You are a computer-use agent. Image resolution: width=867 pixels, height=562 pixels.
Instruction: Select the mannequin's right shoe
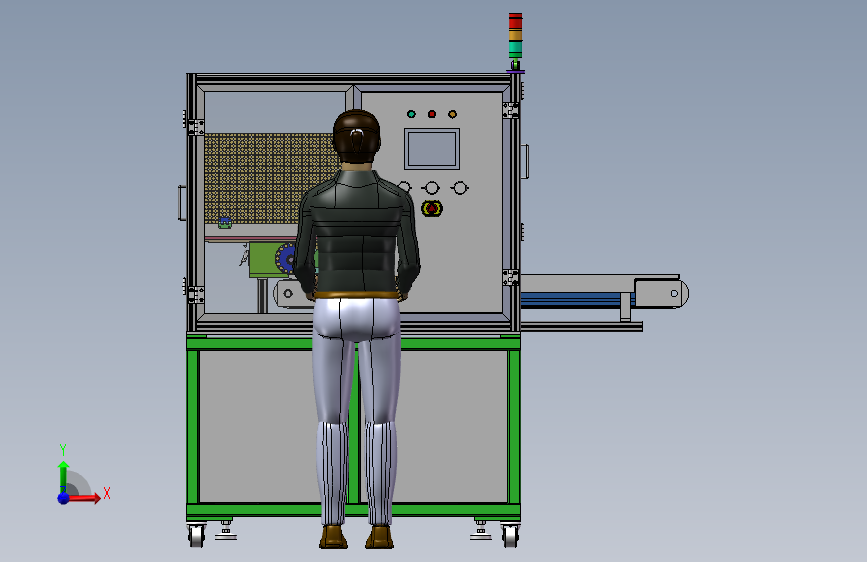379,537
